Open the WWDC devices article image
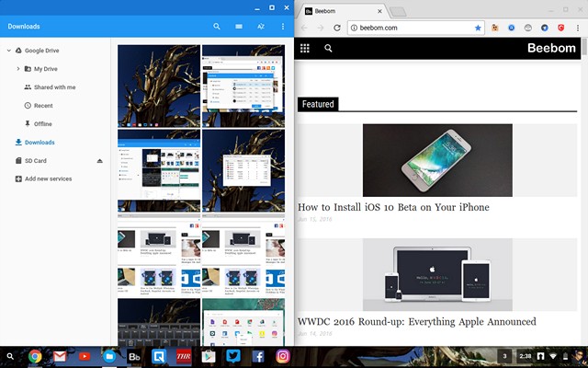Screen dimensions: 588x368 point(437,274)
